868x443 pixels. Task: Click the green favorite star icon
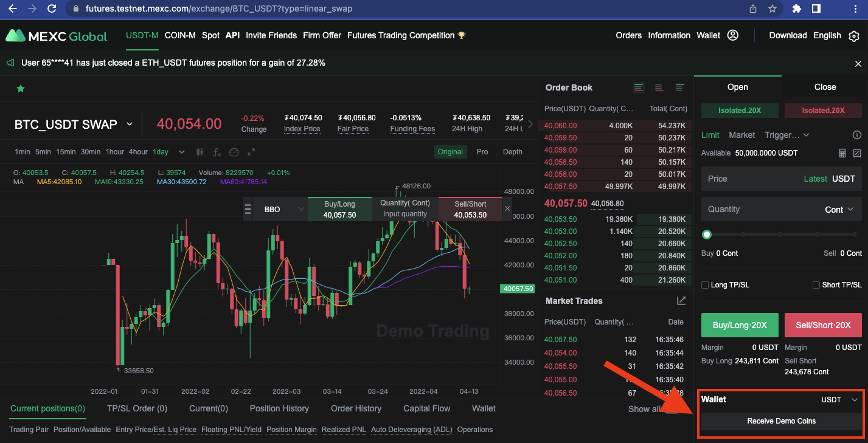(x=21, y=89)
